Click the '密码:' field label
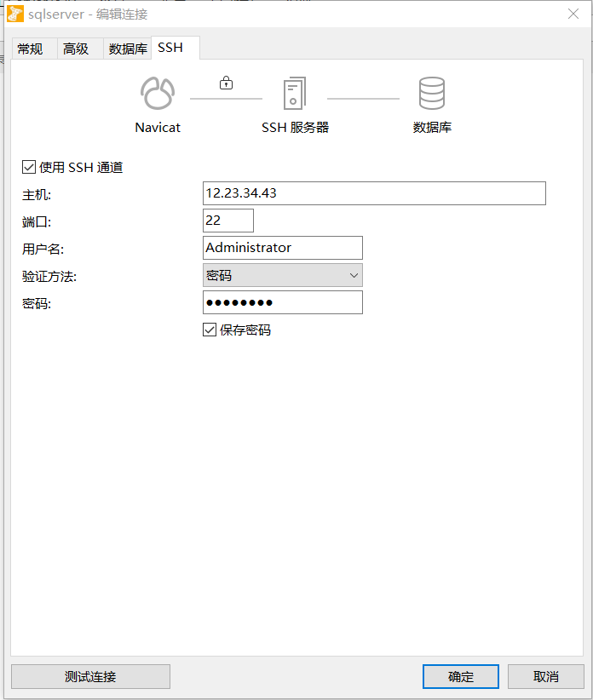 point(37,304)
